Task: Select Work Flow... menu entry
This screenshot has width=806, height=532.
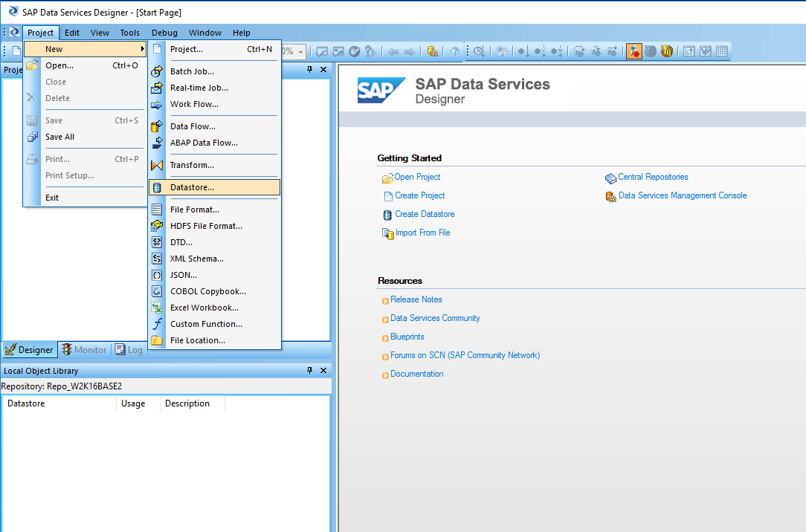Action: click(214, 104)
